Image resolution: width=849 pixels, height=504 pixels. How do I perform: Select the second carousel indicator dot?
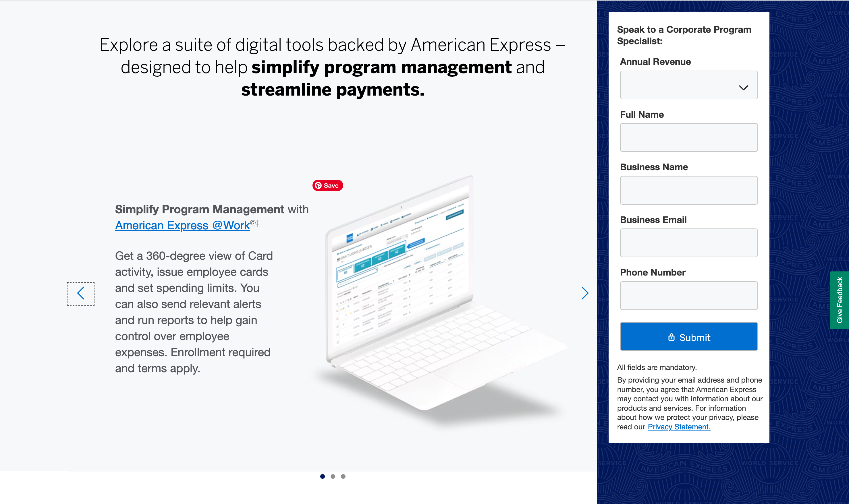coord(333,476)
